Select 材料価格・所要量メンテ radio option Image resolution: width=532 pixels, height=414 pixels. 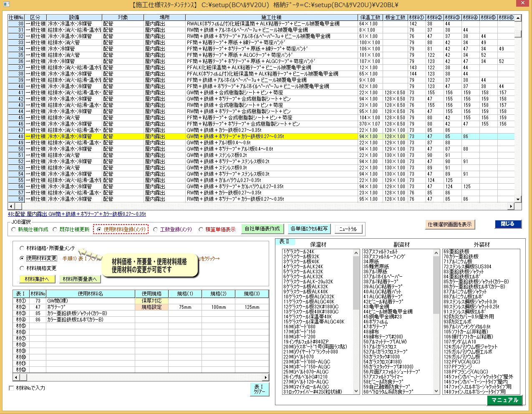pyautogui.click(x=23, y=248)
